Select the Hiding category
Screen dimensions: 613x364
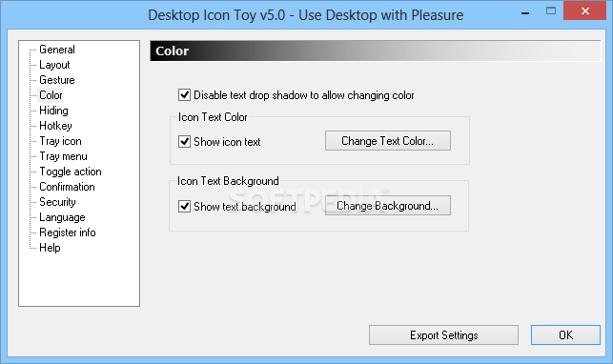[x=53, y=111]
